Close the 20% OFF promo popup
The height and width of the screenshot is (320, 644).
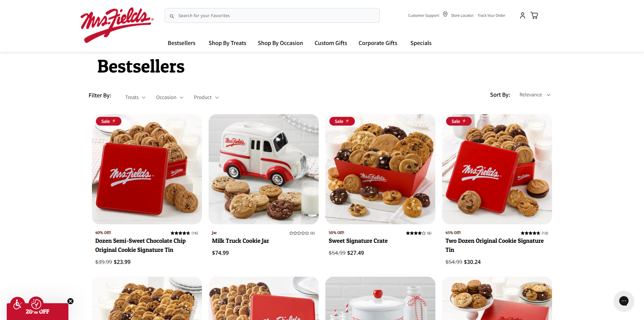point(70,301)
